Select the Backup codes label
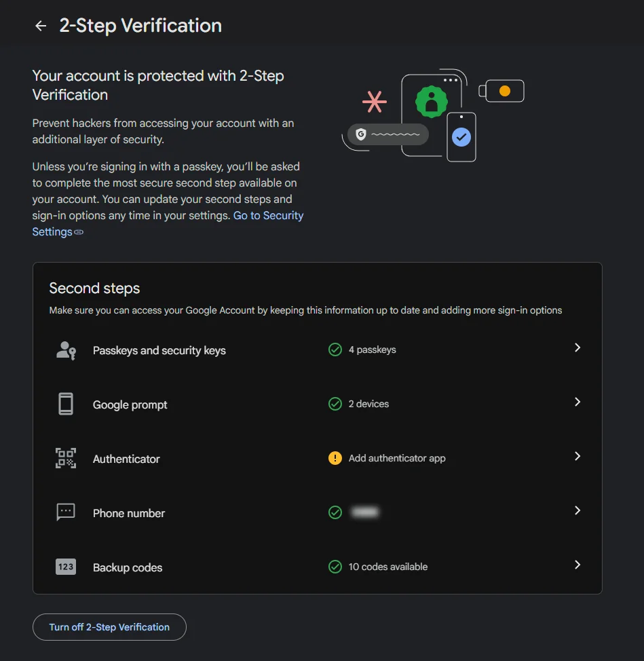This screenshot has height=661, width=644. click(128, 567)
